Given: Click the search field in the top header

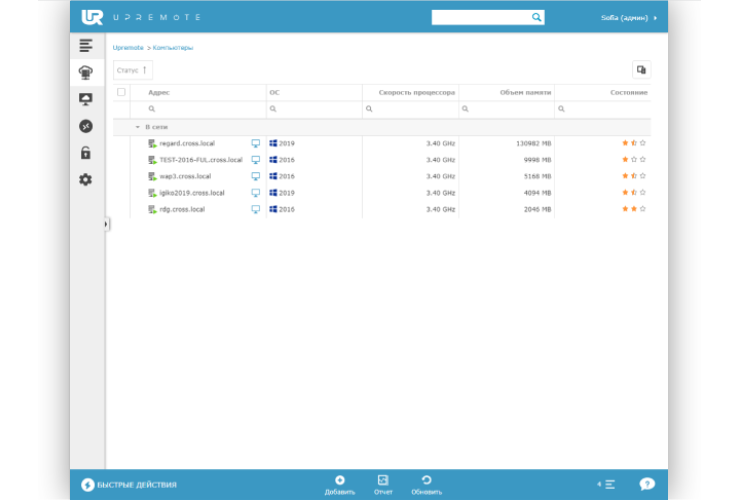Looking at the screenshot, I should click(x=481, y=17).
